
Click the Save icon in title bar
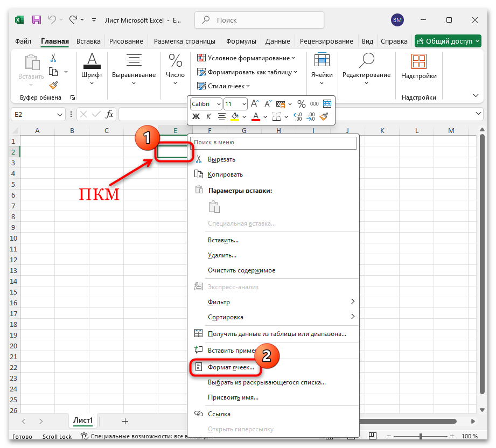click(37, 20)
